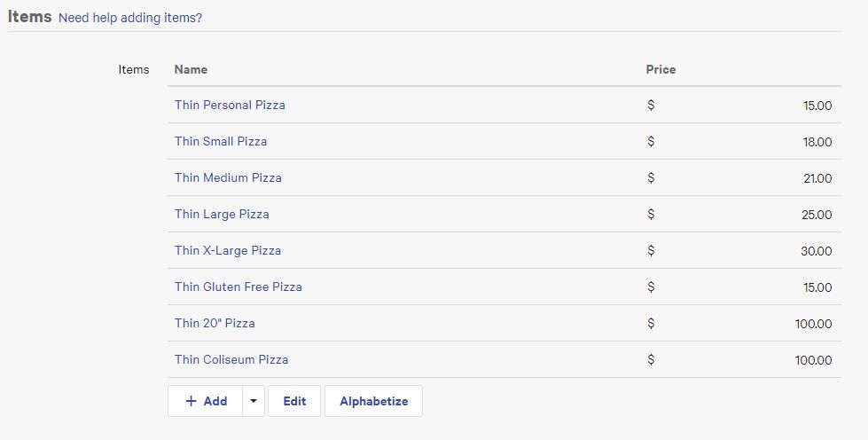This screenshot has height=440, width=868.
Task: Open the Thin Personal Pizza item
Action: 230,105
